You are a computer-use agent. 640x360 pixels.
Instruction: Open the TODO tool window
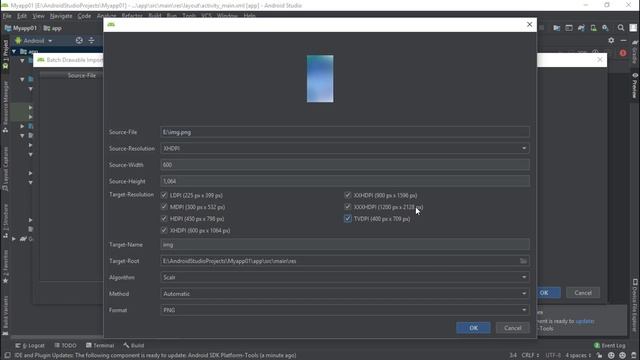[x=65, y=345]
